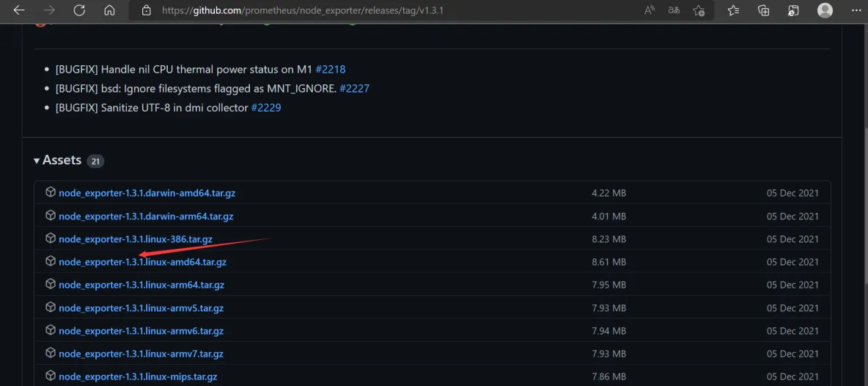The image size is (868, 386).
Task: Click date 05 Dec 2021 in linux-mips row
Action: tap(792, 377)
